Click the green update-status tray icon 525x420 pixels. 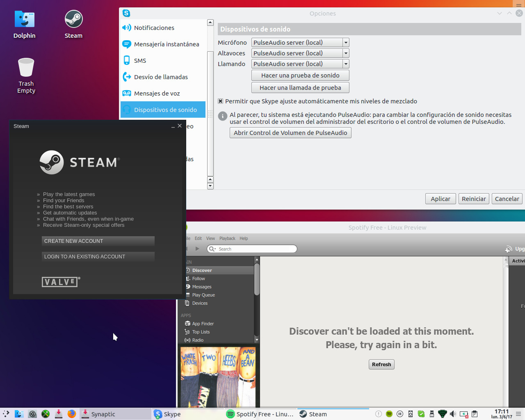click(421, 414)
